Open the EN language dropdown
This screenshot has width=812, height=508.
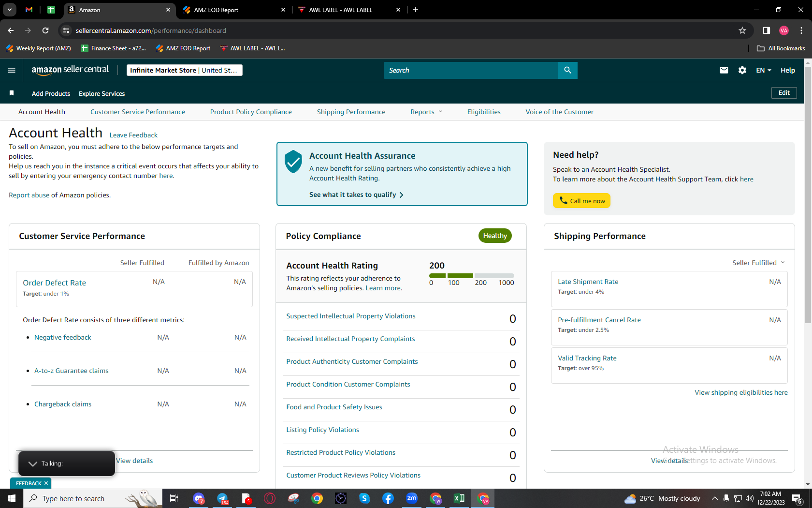click(x=764, y=70)
